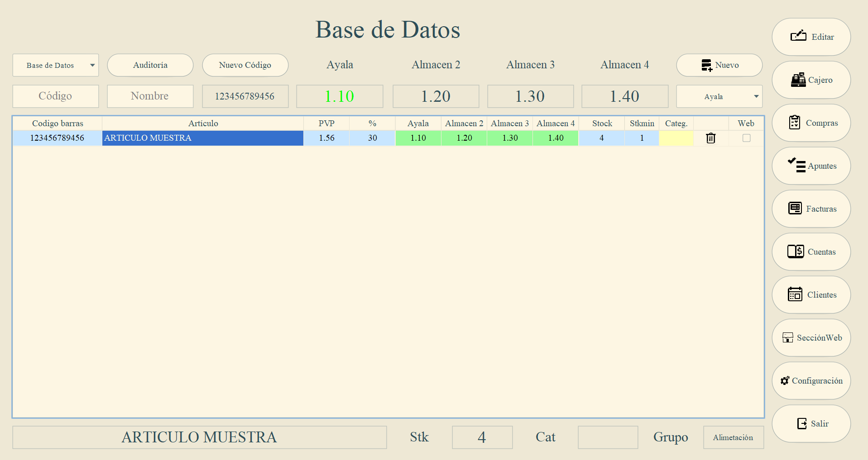Click the Editar pencil icon
The height and width of the screenshot is (460, 868).
tap(798, 36)
